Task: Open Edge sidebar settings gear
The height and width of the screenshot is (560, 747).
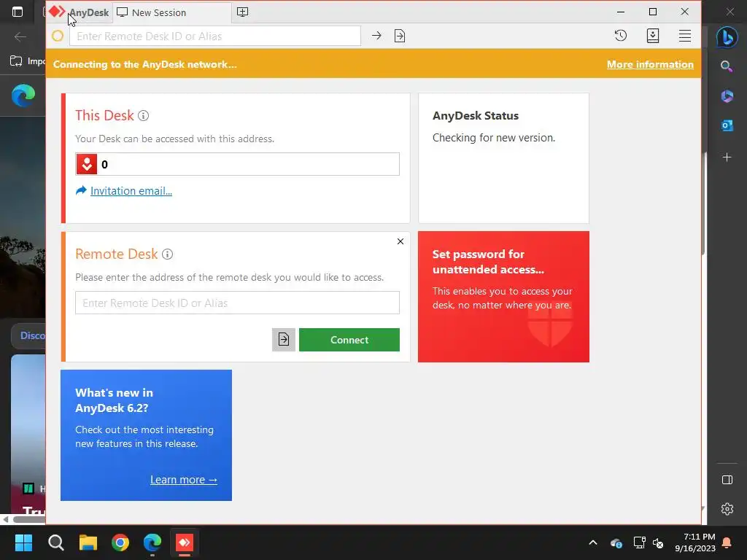Action: [727, 509]
